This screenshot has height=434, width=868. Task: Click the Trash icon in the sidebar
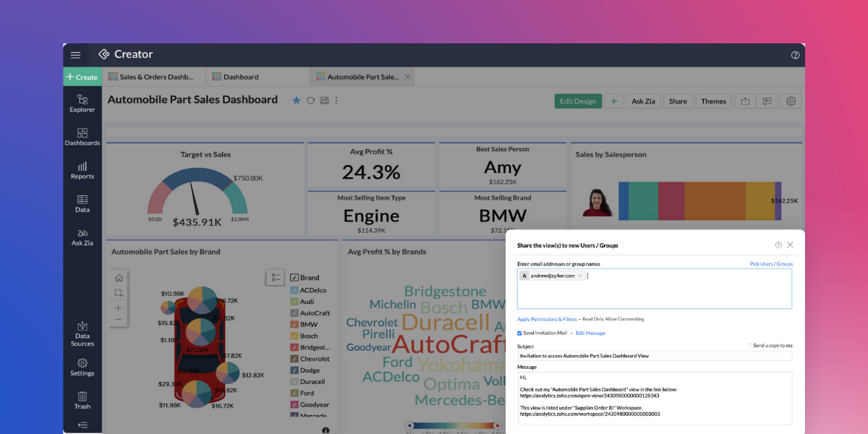coord(82,400)
